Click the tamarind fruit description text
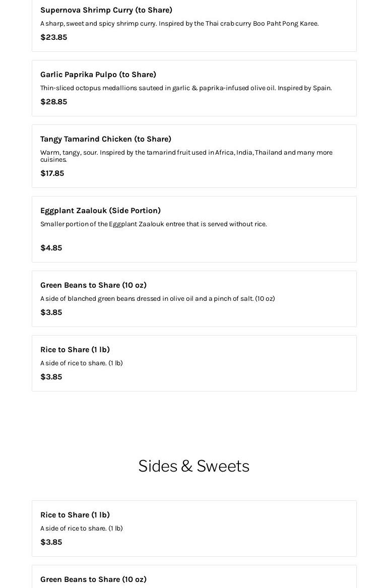Screen dimensions: 388x588 click(185, 153)
